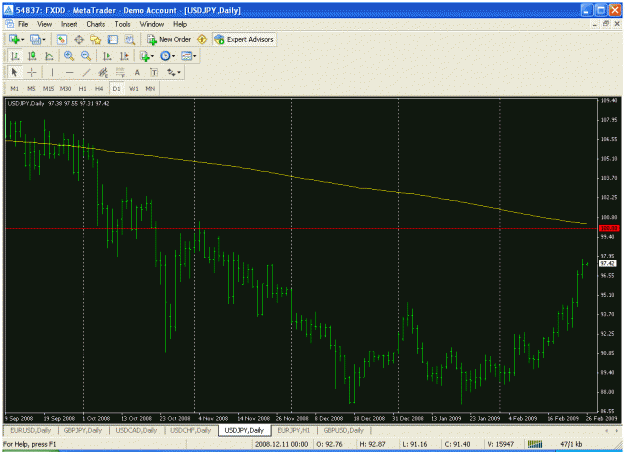625x452 pixels.
Task: Zoom out of the chart
Action: tap(86, 56)
